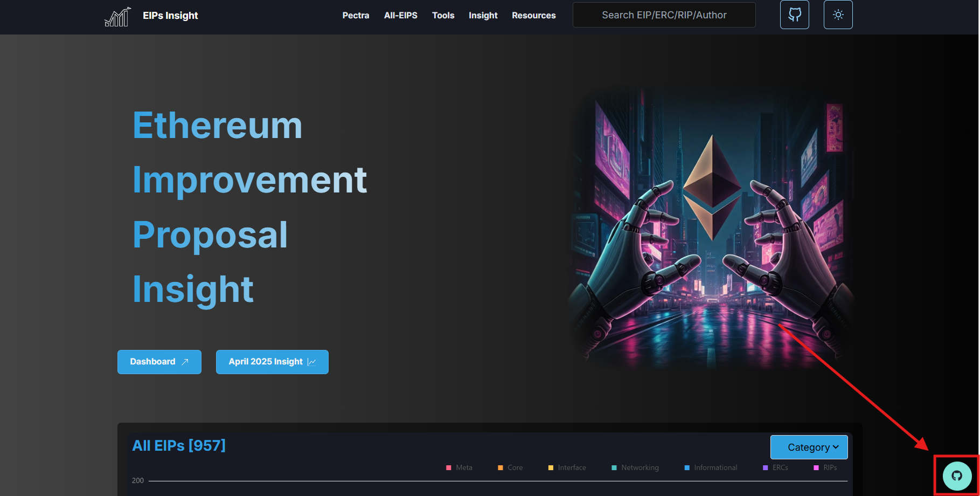The image size is (980, 496).
Task: Toggle the Meta series in chart legend
Action: tap(459, 467)
